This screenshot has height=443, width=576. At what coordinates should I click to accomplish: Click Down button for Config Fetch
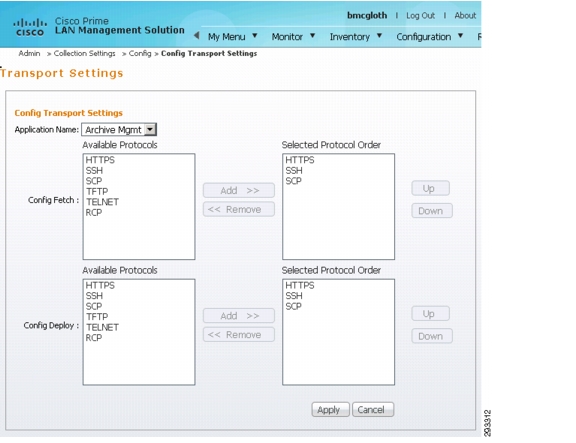[432, 211]
